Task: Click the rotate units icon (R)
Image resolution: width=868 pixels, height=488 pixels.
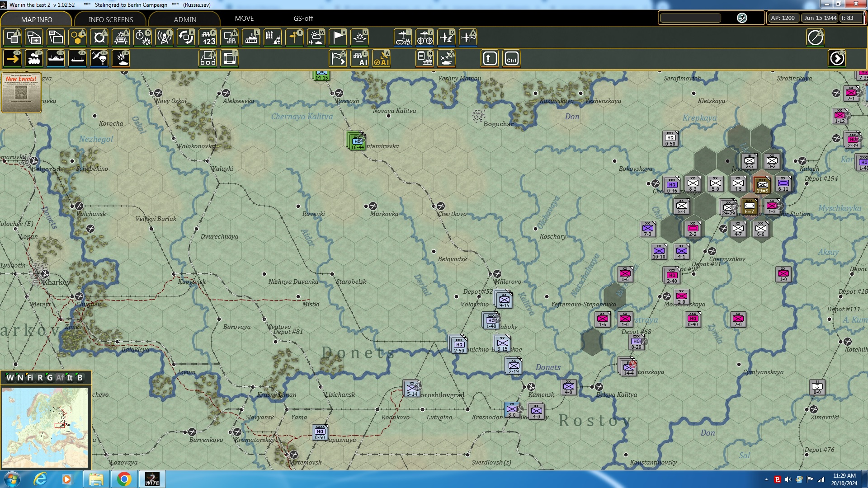Action: tap(186, 38)
